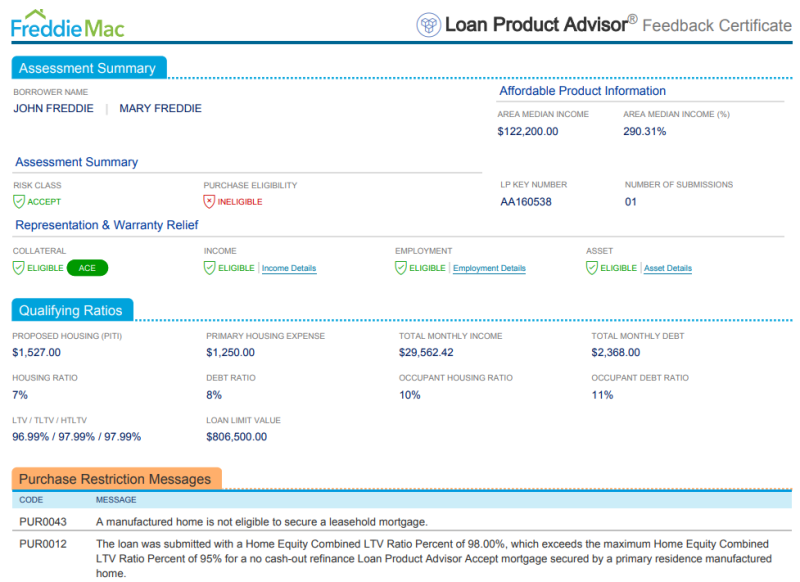Click the green ACE badge
Viewport: 800px width, 582px height.
coord(87,268)
